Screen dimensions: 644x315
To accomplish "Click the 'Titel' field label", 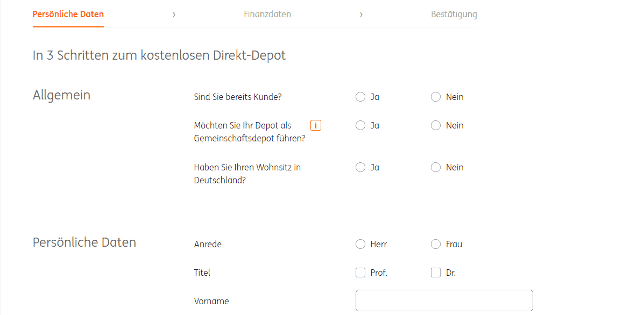I will (x=202, y=273).
